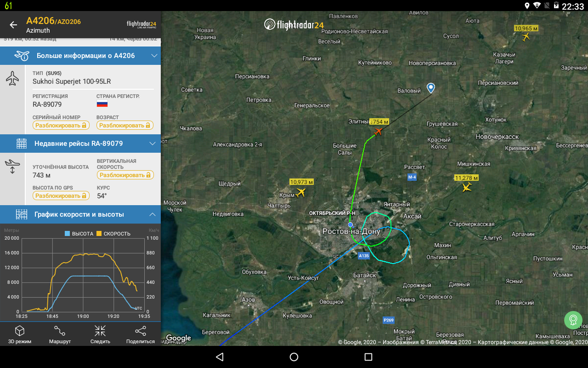
Task: Tap the 10,973 m altitude label
Action: (x=302, y=182)
